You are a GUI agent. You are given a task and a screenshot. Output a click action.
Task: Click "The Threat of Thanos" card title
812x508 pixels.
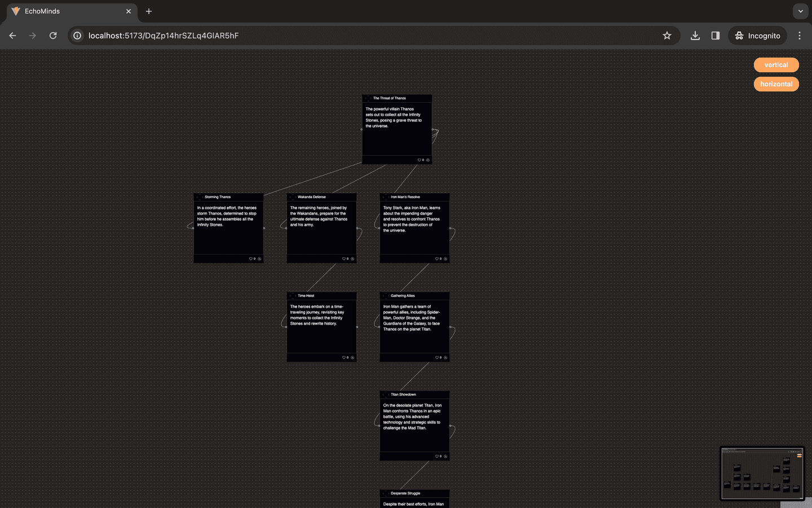pos(390,98)
